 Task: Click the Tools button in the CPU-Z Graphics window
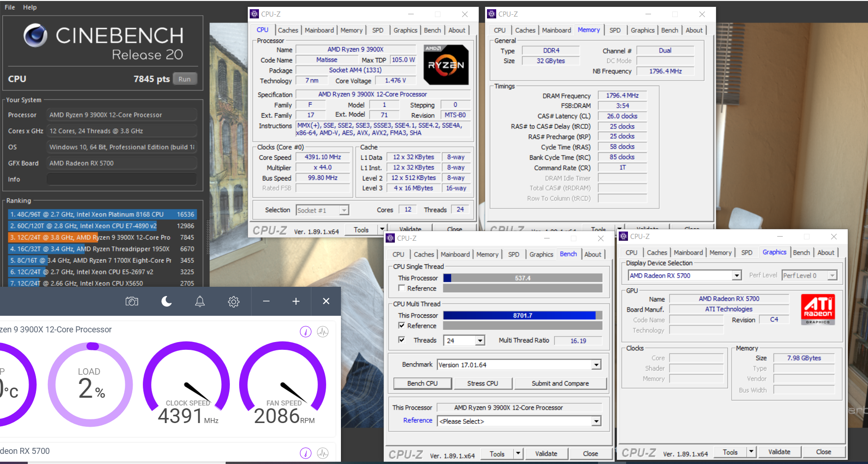(x=730, y=452)
